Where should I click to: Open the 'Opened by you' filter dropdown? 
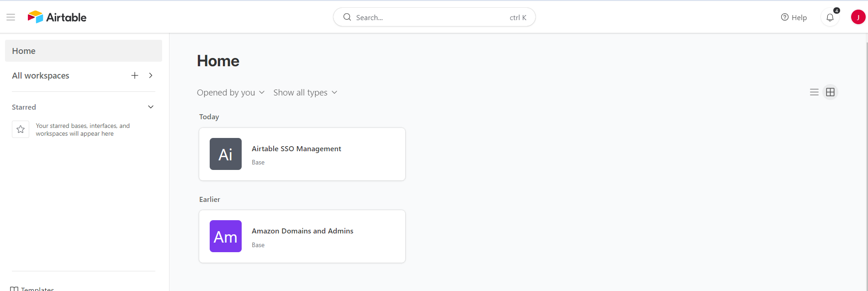click(x=231, y=93)
